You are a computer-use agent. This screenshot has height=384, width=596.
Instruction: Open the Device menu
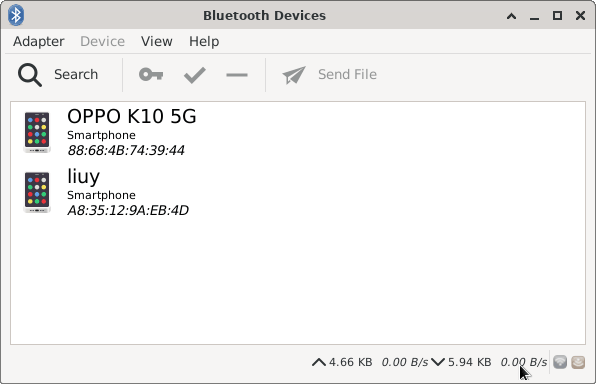coord(102,41)
